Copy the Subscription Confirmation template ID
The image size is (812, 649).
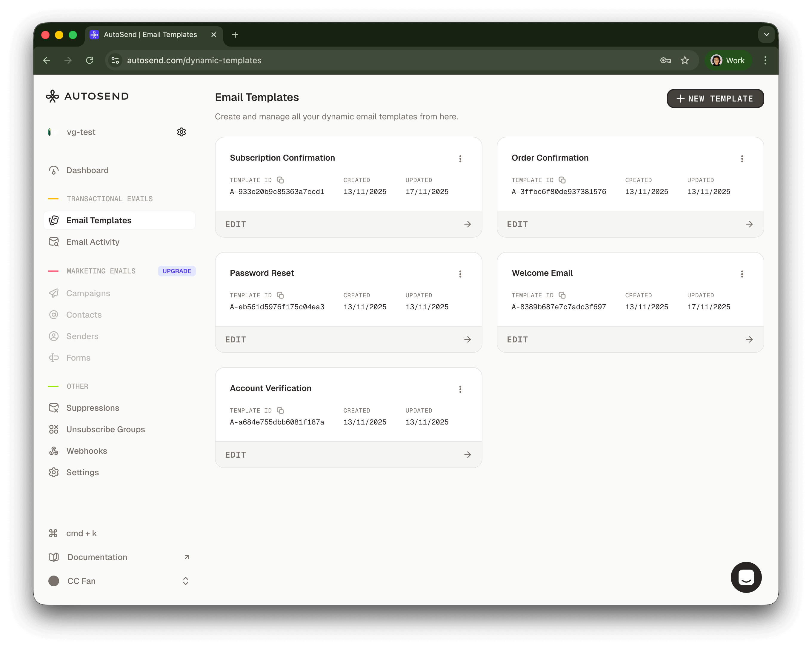coord(281,180)
